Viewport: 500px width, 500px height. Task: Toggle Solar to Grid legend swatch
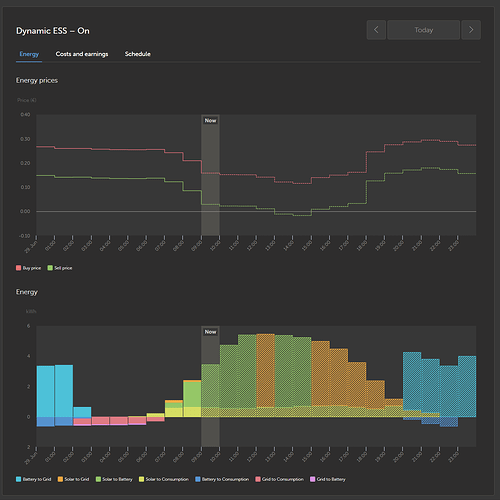click(60, 479)
